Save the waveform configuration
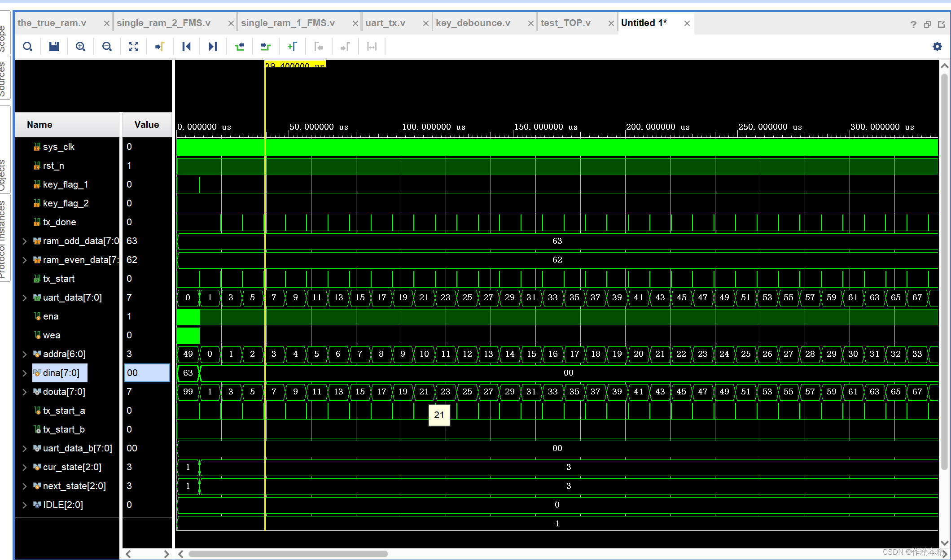 [54, 47]
